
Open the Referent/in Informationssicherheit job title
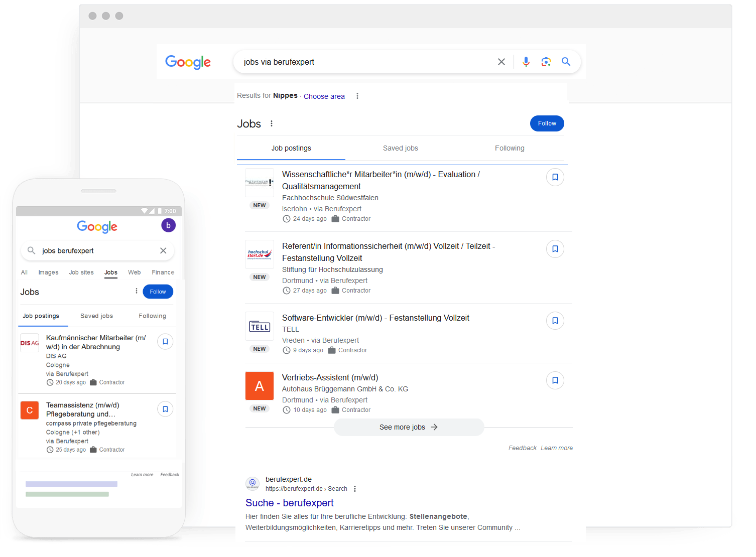pyautogui.click(x=389, y=252)
